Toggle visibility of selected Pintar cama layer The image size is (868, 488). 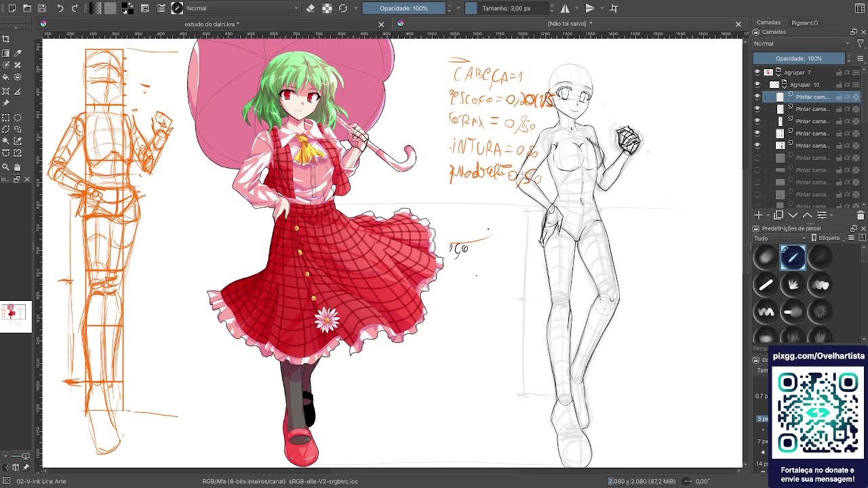tap(757, 96)
